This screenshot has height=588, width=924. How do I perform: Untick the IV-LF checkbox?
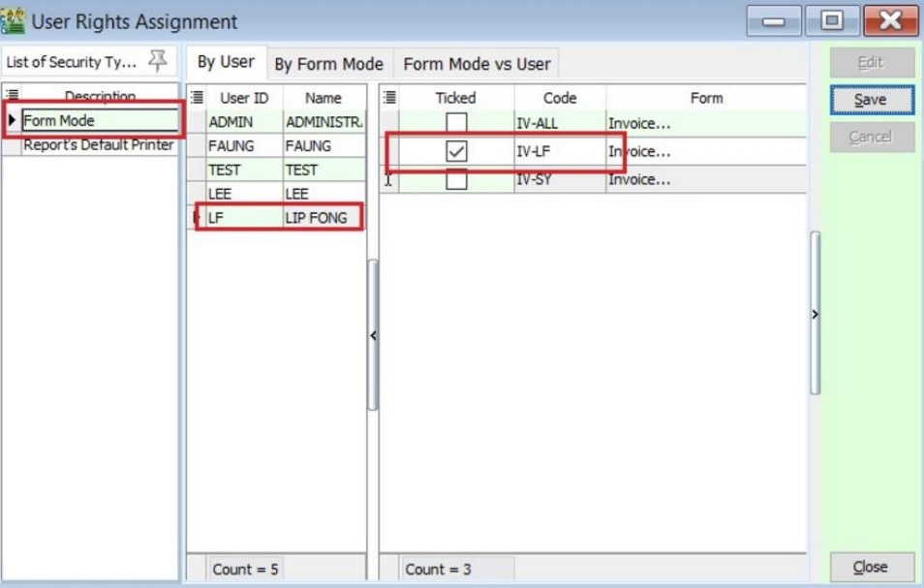tap(456, 152)
